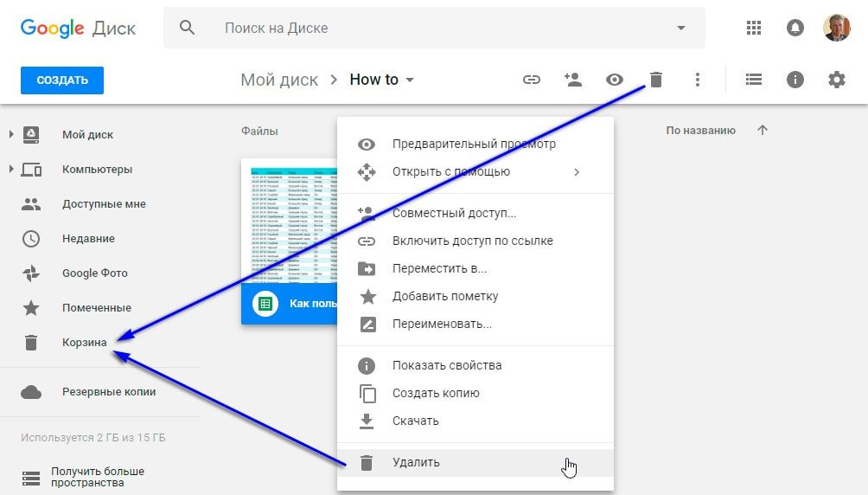Viewport: 868px width, 495px height.
Task: Open the settings gear icon
Action: tap(837, 80)
